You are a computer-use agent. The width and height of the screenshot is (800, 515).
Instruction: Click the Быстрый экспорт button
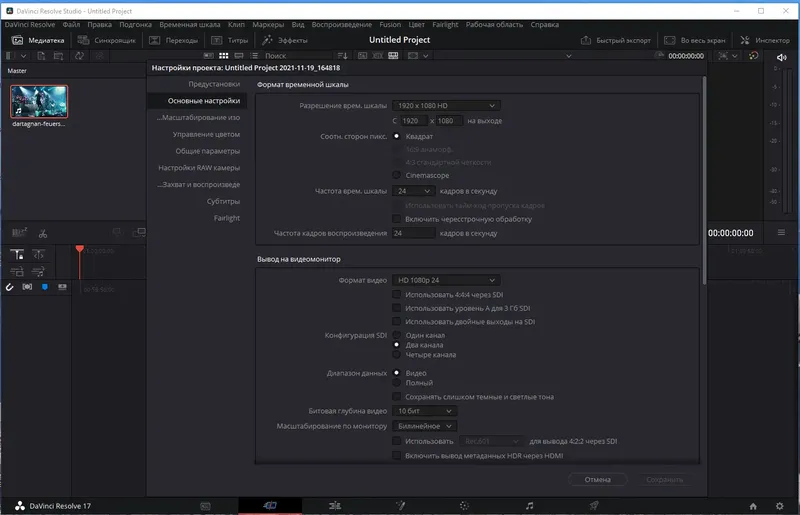[616, 40]
